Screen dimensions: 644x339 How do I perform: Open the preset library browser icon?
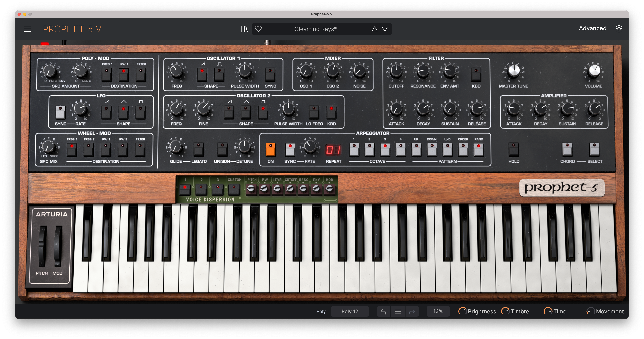pyautogui.click(x=244, y=29)
